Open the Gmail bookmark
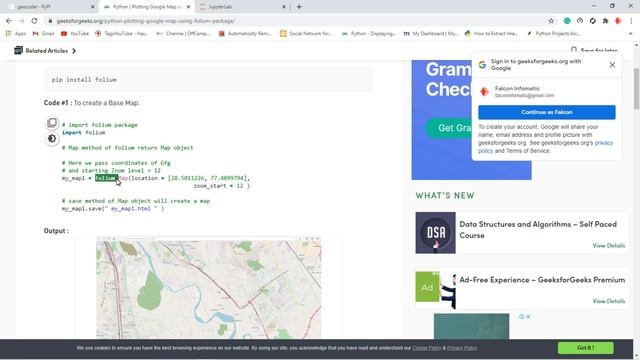Image resolution: width=640 pixels, height=360 pixels. pyautogui.click(x=43, y=33)
